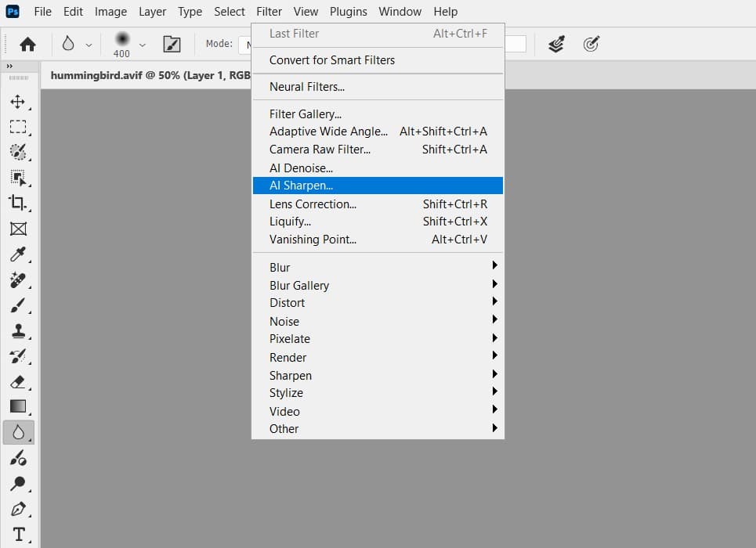Open Filter Gallery

tap(378, 114)
